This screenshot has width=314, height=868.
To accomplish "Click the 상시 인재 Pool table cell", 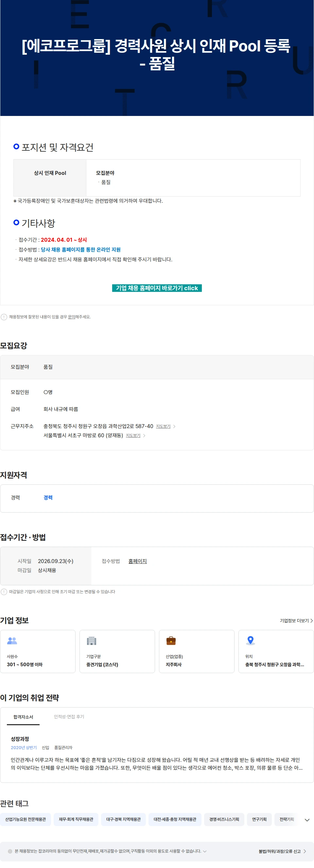I will point(50,178).
